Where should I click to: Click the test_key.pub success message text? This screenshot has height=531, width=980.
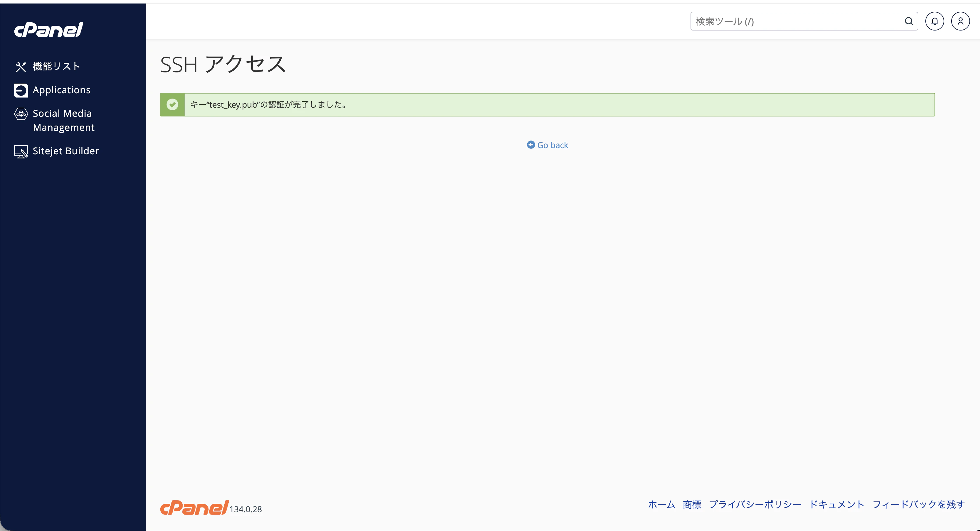(x=269, y=104)
